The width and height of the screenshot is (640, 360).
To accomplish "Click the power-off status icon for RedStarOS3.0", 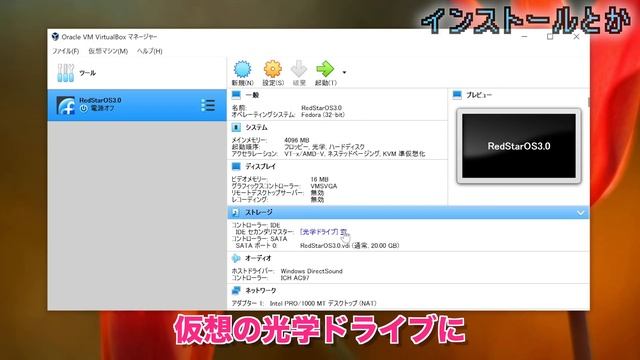I will click(x=84, y=109).
